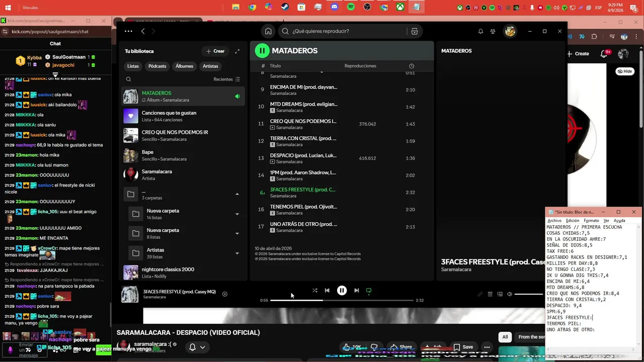644x362 pixels.
Task: Filter the library by Artistas
Action: click(210, 66)
